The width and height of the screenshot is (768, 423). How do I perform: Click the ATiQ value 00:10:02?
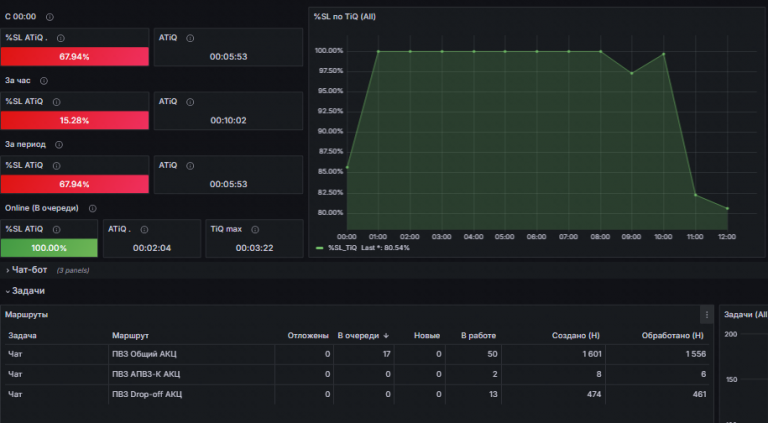click(228, 120)
